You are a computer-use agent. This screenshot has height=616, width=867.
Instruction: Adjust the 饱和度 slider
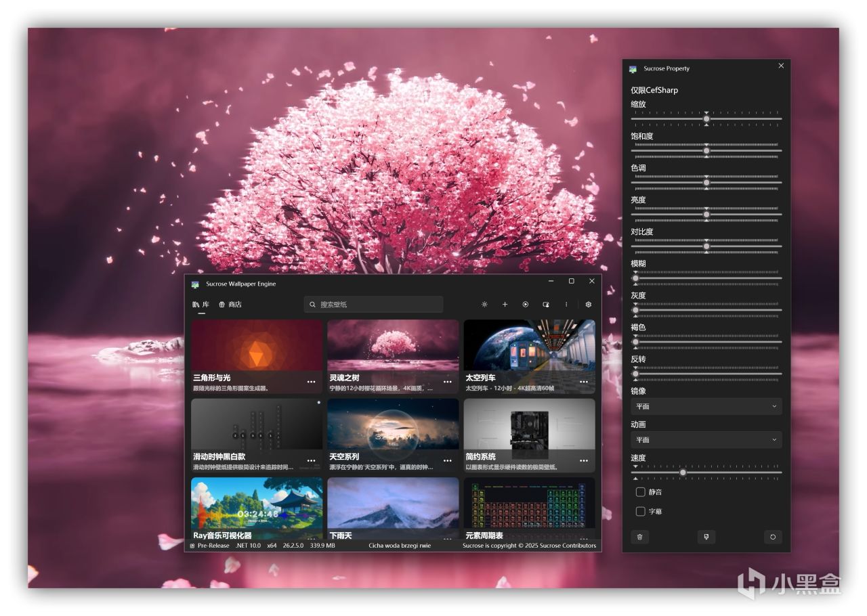pyautogui.click(x=706, y=150)
